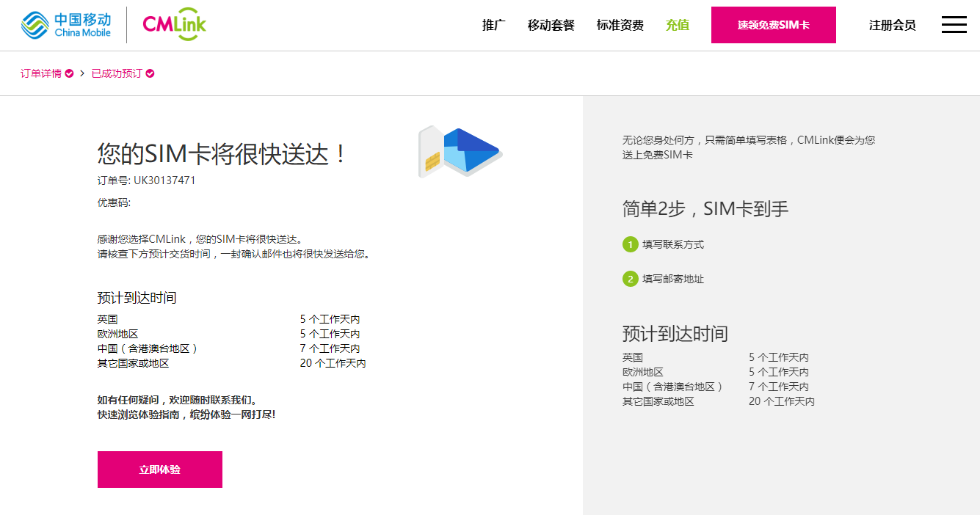The height and width of the screenshot is (515, 980).
Task: Click 20 个工作天内 in the left table
Action: click(x=333, y=363)
